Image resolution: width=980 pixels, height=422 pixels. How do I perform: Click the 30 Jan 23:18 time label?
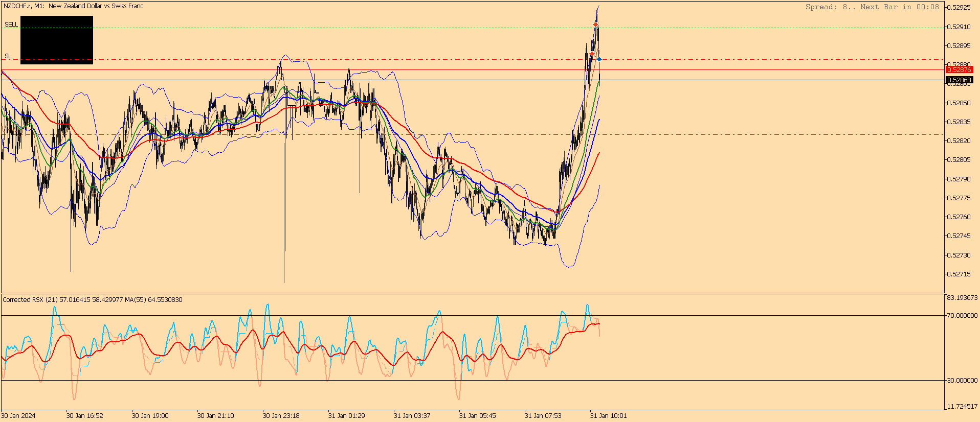point(281,416)
